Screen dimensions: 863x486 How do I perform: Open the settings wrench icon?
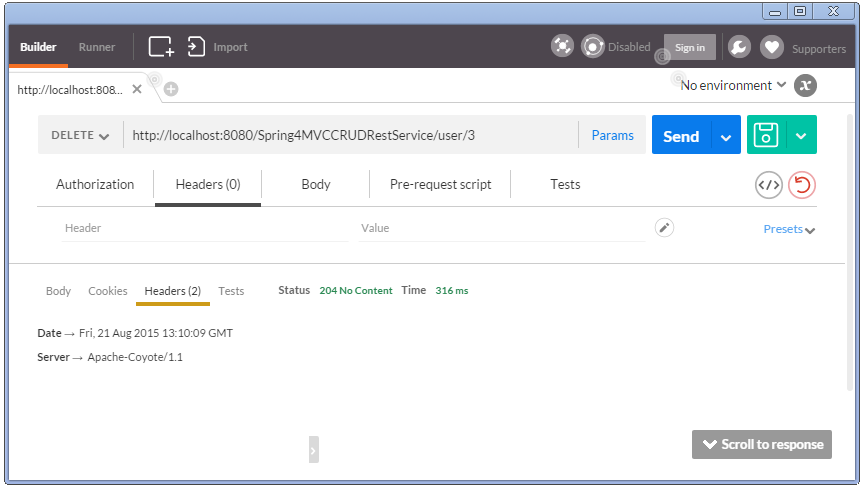pos(739,47)
